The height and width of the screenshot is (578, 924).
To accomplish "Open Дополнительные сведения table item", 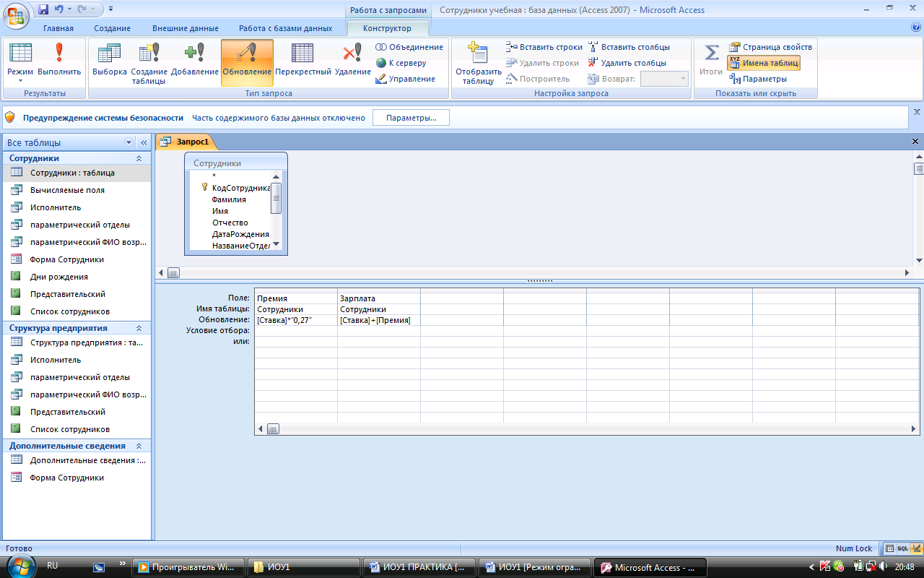I will click(x=76, y=460).
